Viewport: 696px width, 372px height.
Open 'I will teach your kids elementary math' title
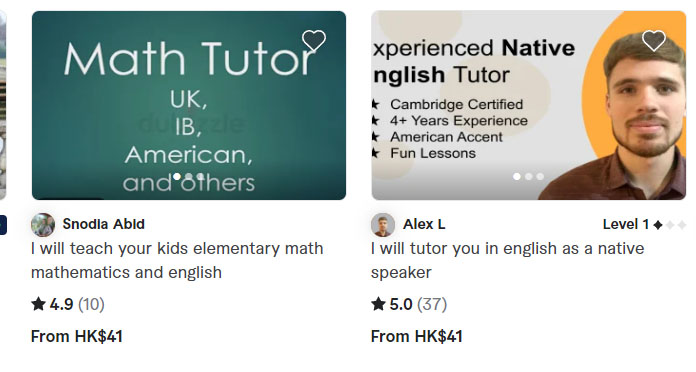point(177,260)
